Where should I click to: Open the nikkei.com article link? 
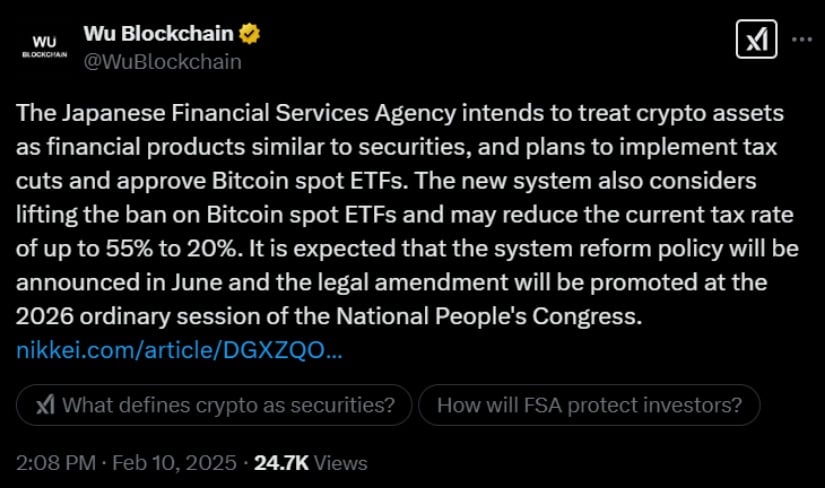180,351
